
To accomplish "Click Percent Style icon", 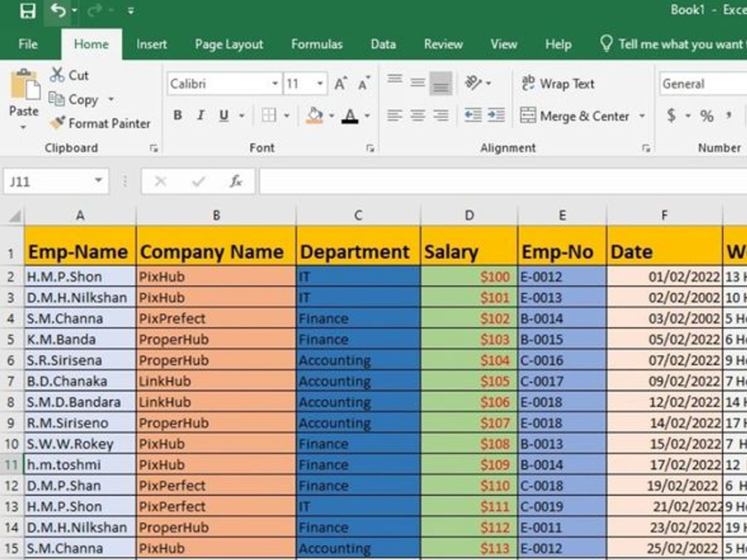I will pos(707,116).
